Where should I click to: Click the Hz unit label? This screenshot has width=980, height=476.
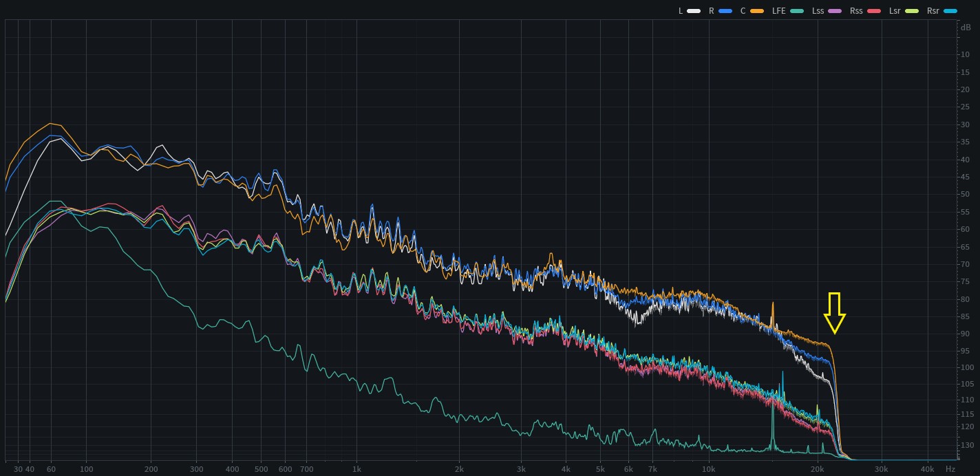[950, 469]
